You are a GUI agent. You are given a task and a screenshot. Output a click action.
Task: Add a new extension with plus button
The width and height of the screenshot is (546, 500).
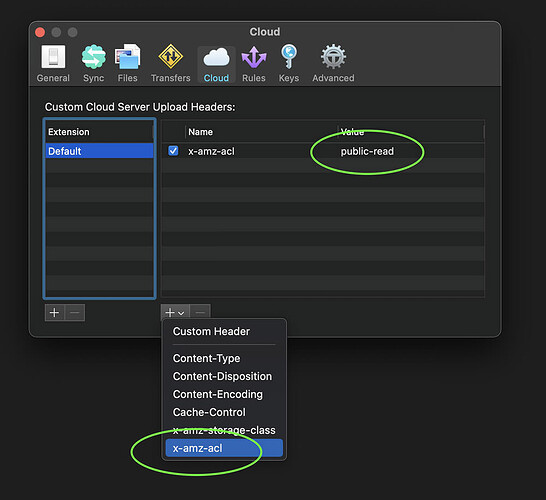click(54, 312)
